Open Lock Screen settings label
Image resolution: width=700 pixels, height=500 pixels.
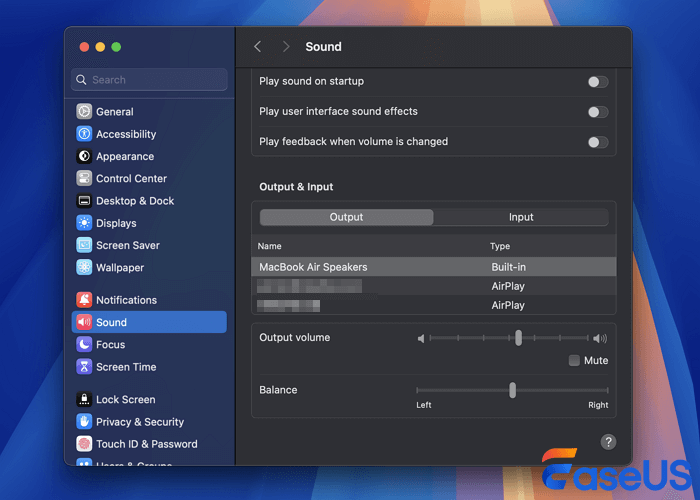[x=126, y=400]
